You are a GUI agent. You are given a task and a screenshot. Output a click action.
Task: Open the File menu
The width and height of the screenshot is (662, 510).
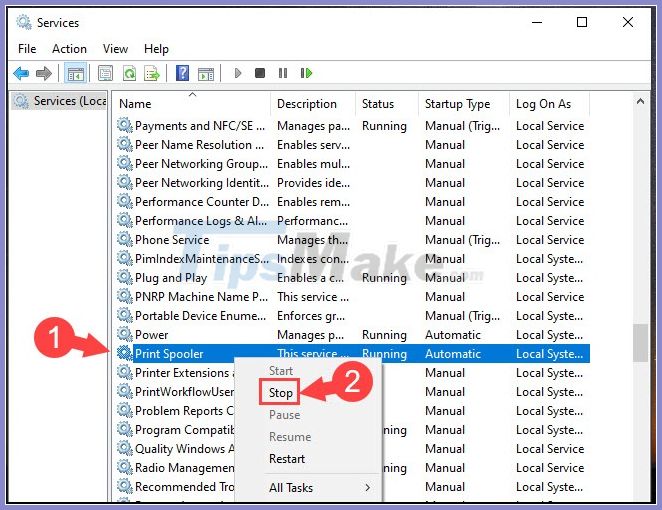pos(27,49)
